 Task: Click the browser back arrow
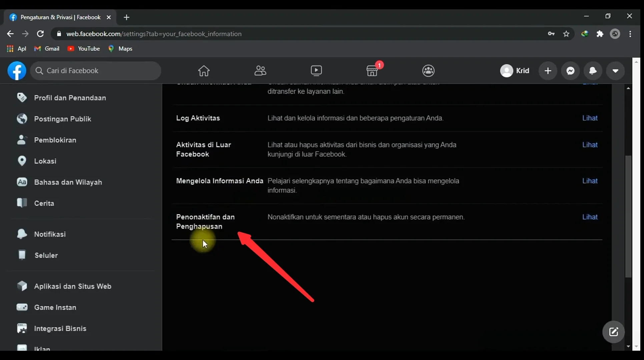(10, 34)
